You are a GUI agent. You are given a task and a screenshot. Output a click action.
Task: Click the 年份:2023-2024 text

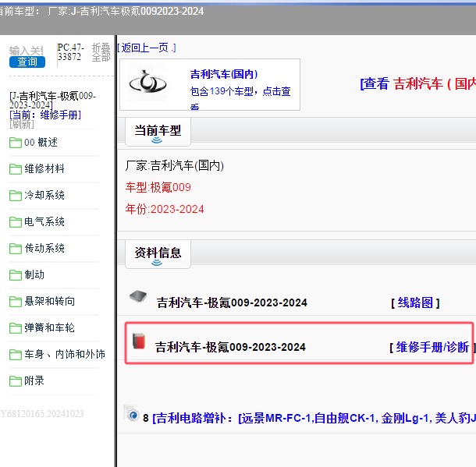coord(165,209)
